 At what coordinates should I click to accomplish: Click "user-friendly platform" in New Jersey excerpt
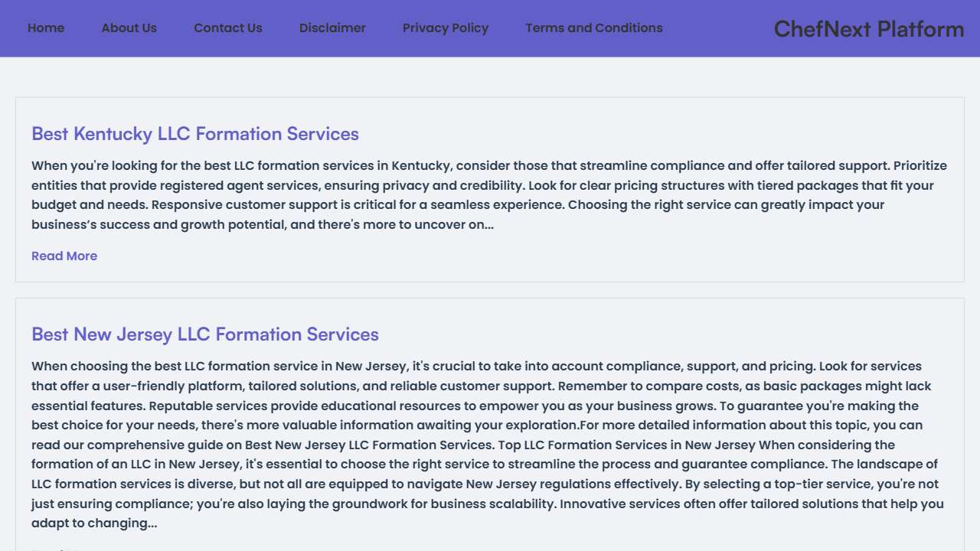click(x=174, y=386)
